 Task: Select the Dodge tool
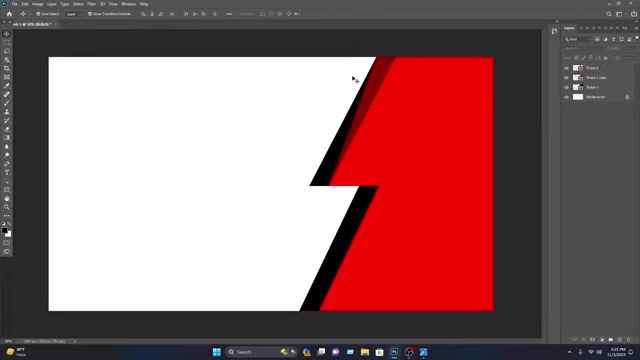pos(7,155)
